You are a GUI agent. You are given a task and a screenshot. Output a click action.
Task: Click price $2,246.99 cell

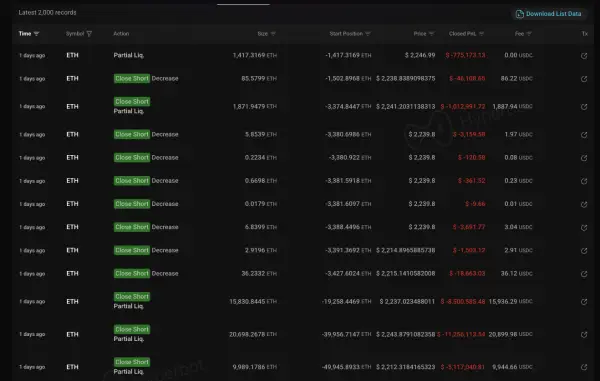(x=420, y=55)
